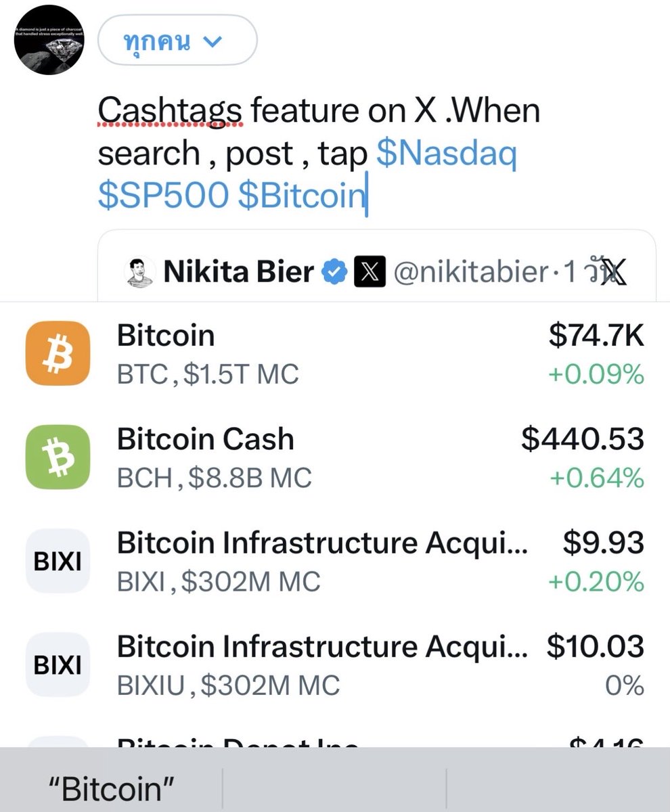The width and height of the screenshot is (670, 812).
Task: Tap the "Bitcoin" keyboard autocomplete suggestion
Action: click(x=112, y=788)
